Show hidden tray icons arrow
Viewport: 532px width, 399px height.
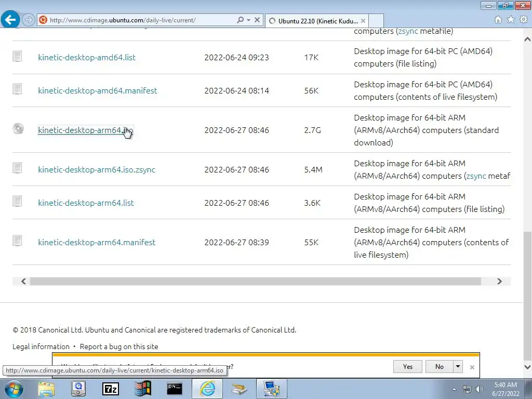click(454, 389)
